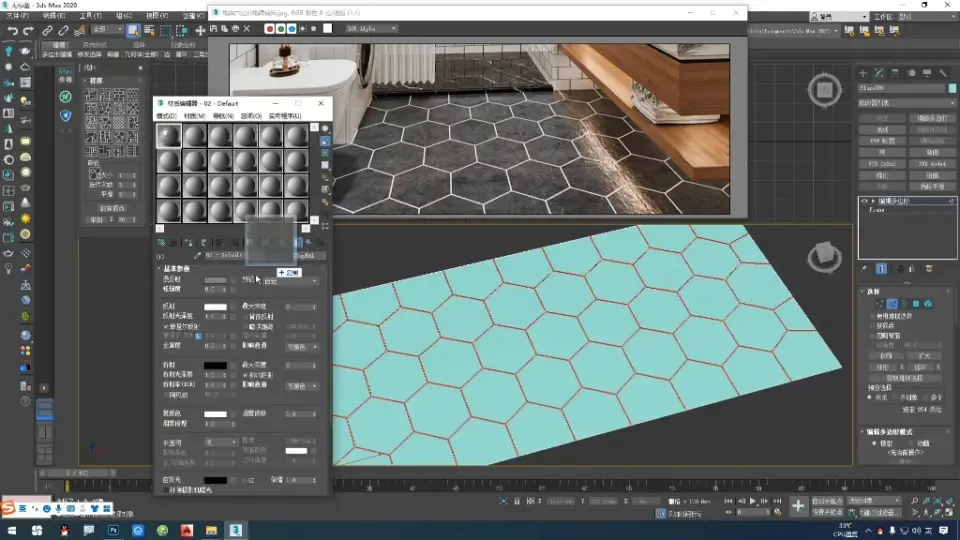This screenshot has width=960, height=540.
Task: Open the translucency type dropdown
Action: 220,442
